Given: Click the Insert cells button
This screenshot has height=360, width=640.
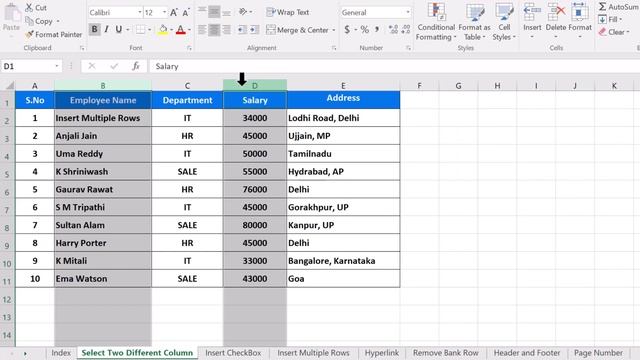Looking at the screenshot, I should [532, 20].
